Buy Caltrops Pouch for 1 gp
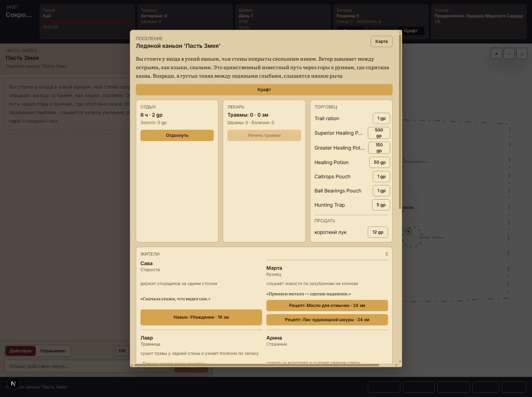The height and width of the screenshot is (397, 532). pyautogui.click(x=381, y=177)
